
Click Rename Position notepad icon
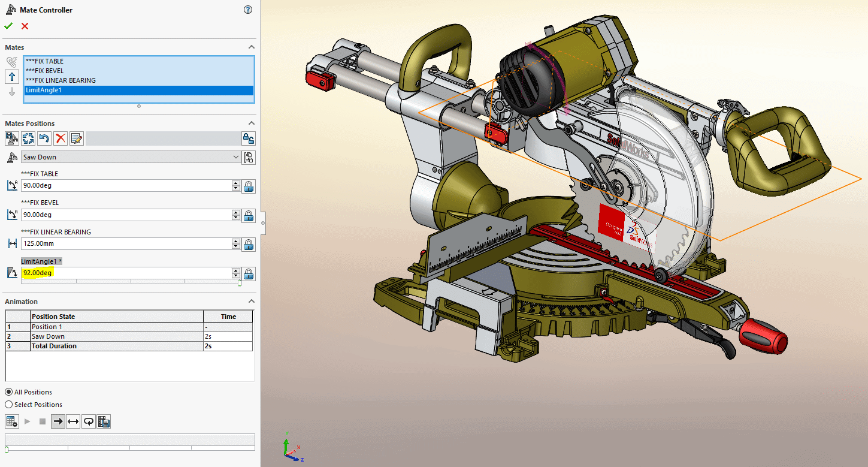click(x=76, y=138)
